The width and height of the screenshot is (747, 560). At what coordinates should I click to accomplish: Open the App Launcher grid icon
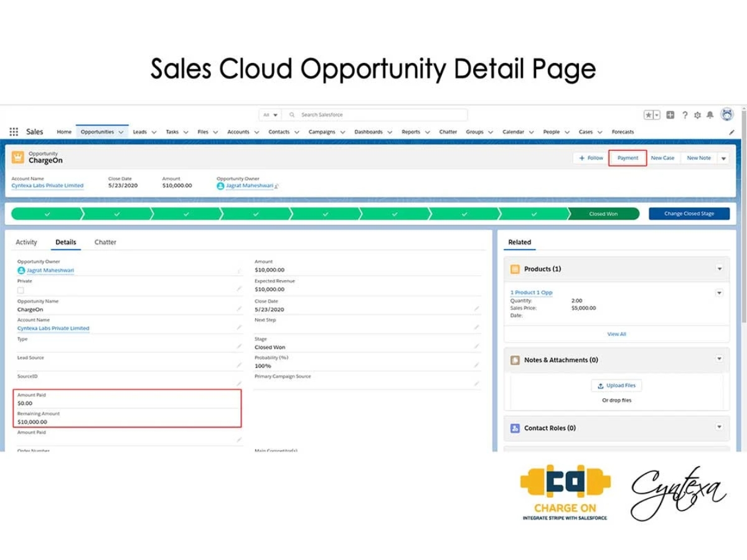tap(14, 132)
